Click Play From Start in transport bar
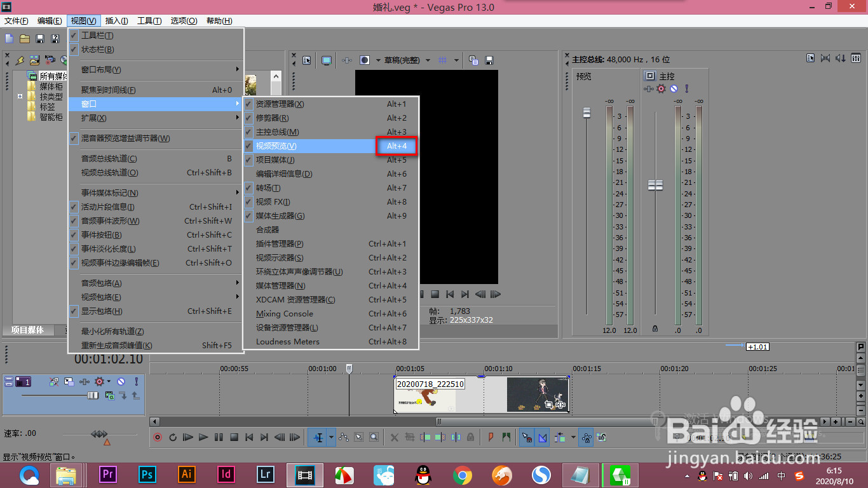This screenshot has width=868, height=488. coord(188,437)
